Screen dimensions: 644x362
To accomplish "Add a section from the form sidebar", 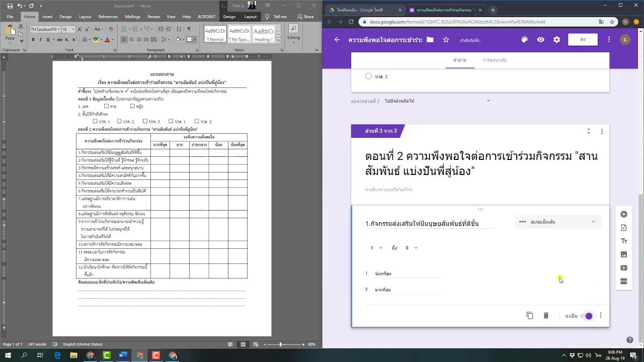I will point(624,282).
